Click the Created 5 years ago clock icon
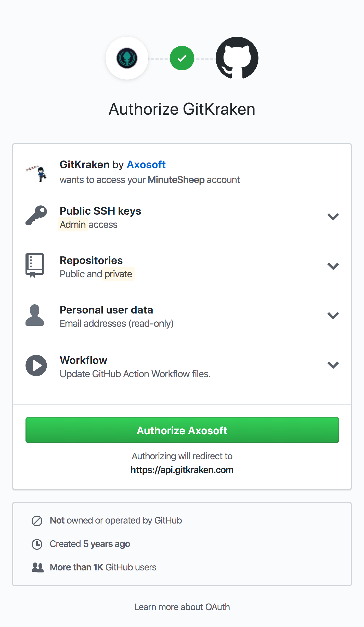The image size is (364, 627). click(37, 544)
